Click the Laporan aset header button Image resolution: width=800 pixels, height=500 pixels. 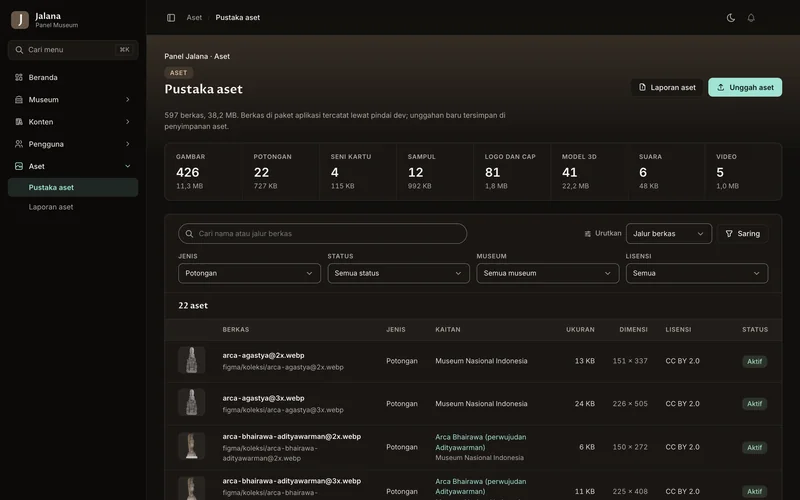pyautogui.click(x=667, y=87)
